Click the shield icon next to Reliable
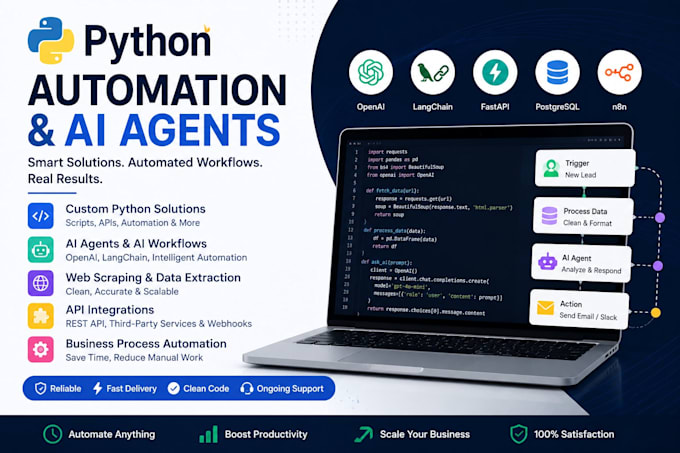680x453 pixels. [x=40, y=388]
